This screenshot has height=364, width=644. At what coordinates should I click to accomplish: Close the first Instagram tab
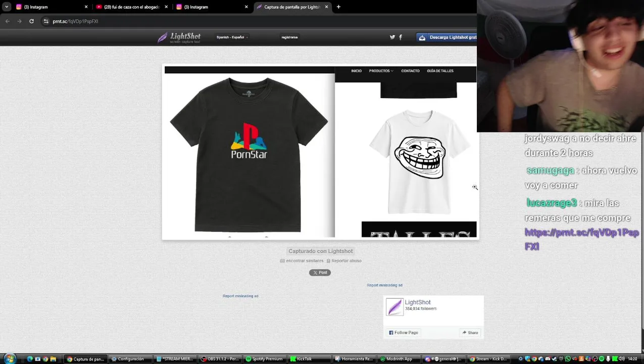tap(86, 7)
